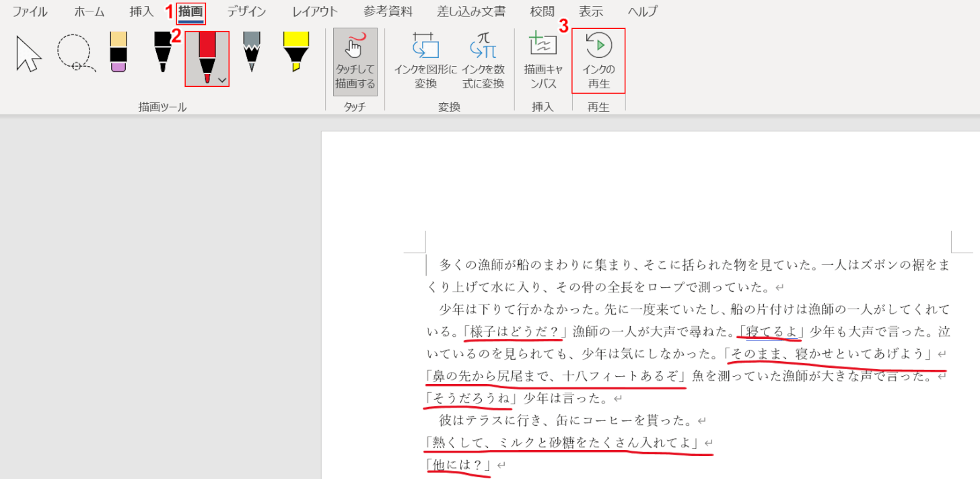Toggle タッチして描画する mode
The image size is (980, 479).
(355, 61)
